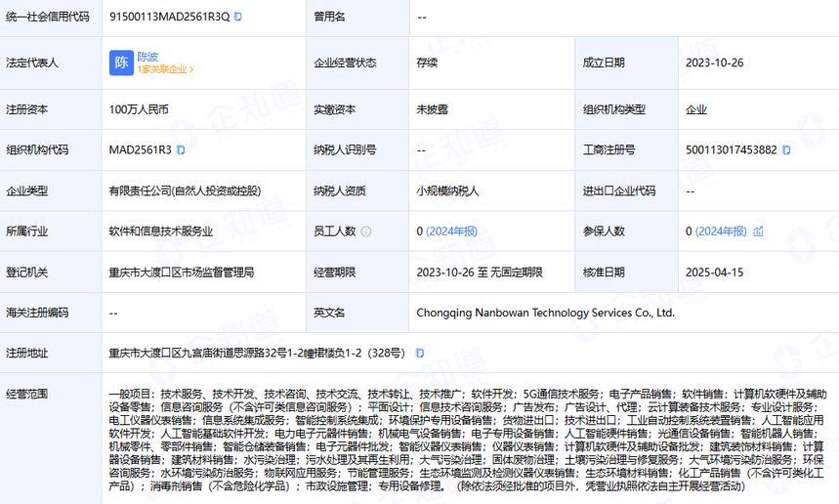Click the 员工人数 label
Viewport: 839px width, 504px height.
pyautogui.click(x=334, y=231)
